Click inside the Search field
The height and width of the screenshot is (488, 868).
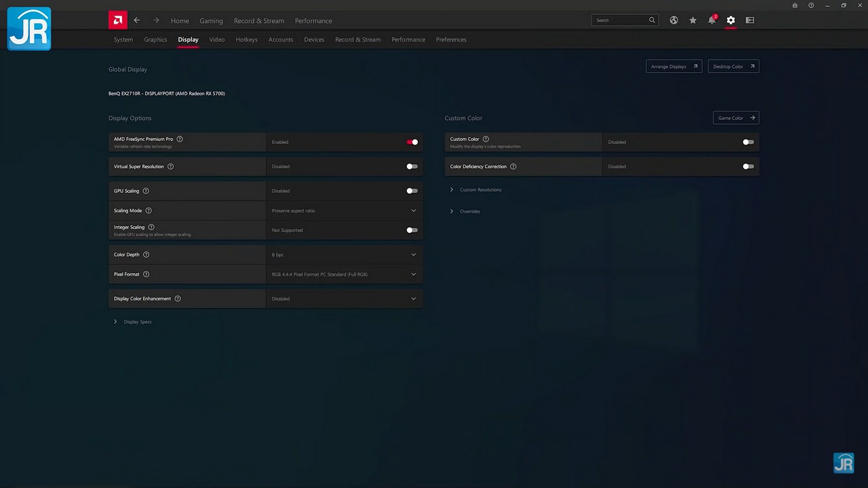tap(620, 20)
